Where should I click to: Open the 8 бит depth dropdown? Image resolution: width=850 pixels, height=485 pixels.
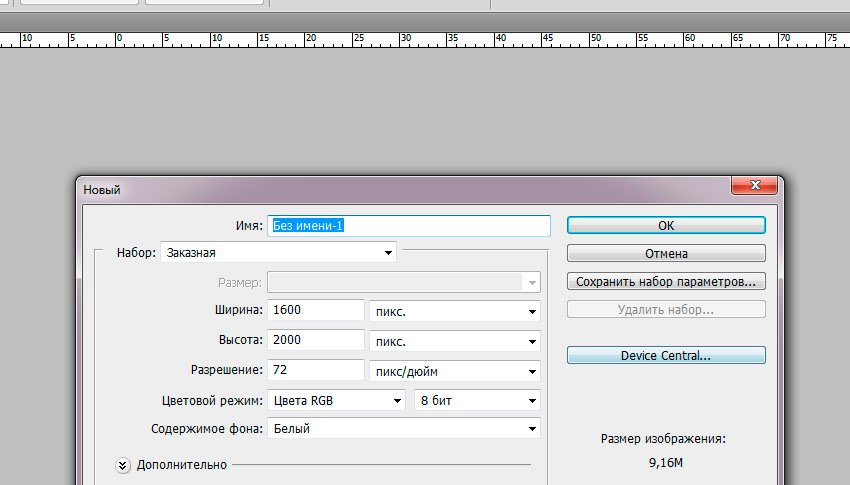click(477, 400)
